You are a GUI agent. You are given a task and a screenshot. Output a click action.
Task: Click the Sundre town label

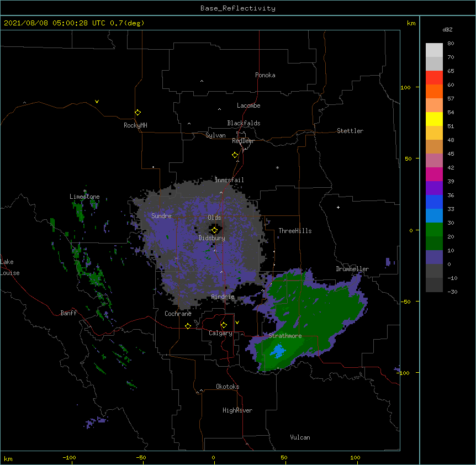coord(161,216)
